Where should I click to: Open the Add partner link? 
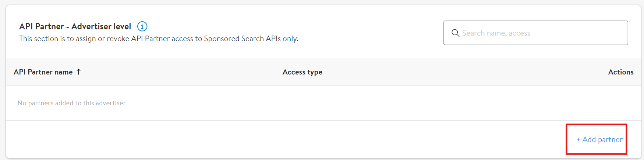pyautogui.click(x=599, y=139)
